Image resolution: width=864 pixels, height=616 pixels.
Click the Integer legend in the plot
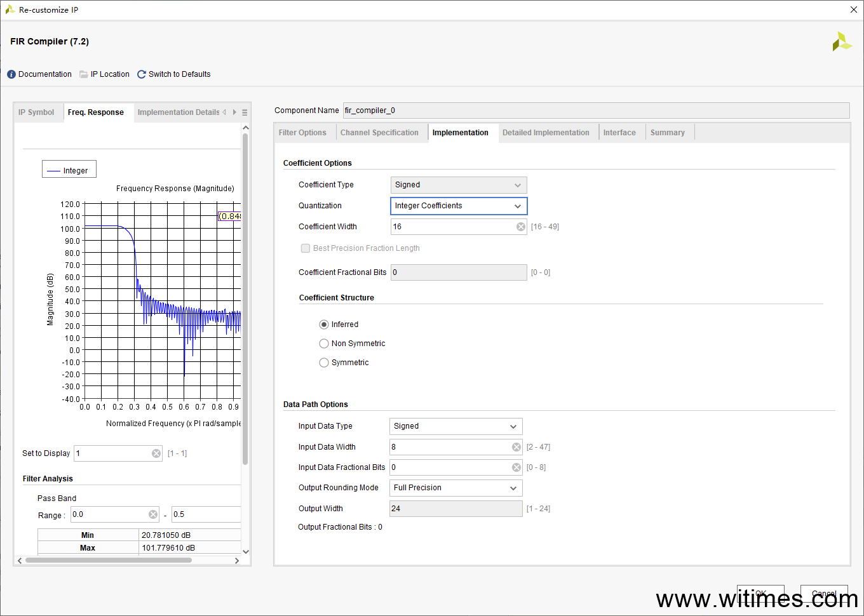tap(69, 170)
